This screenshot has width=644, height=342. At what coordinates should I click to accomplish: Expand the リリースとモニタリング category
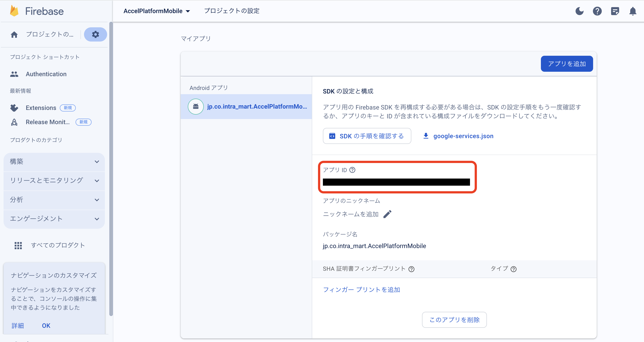point(54,181)
